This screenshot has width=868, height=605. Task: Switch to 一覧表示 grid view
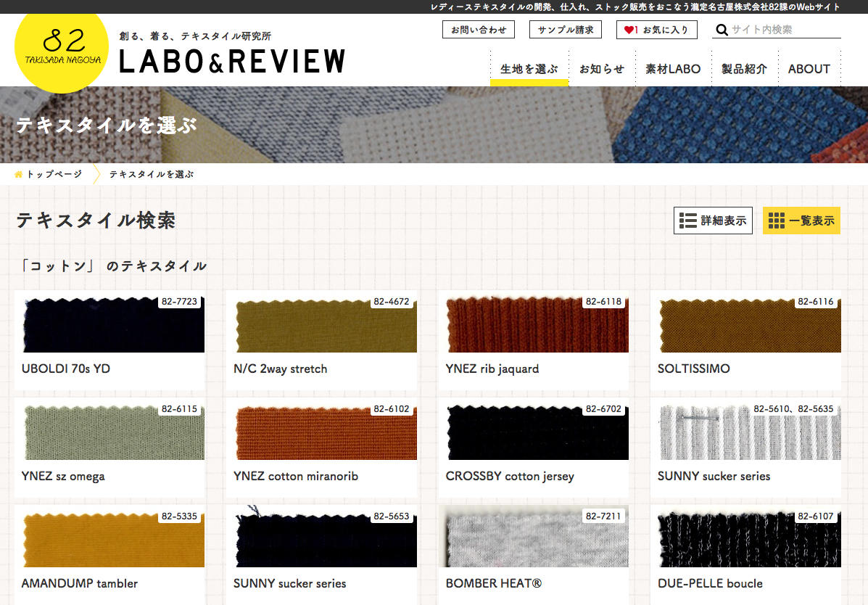tap(801, 221)
